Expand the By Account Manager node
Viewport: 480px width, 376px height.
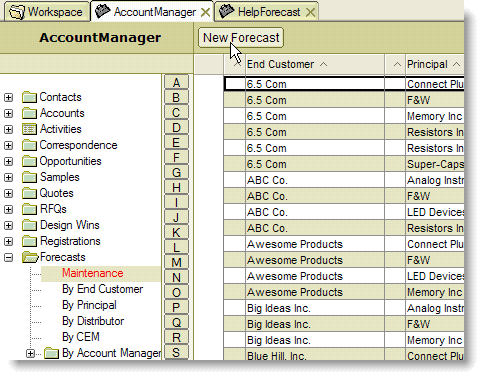(x=30, y=353)
